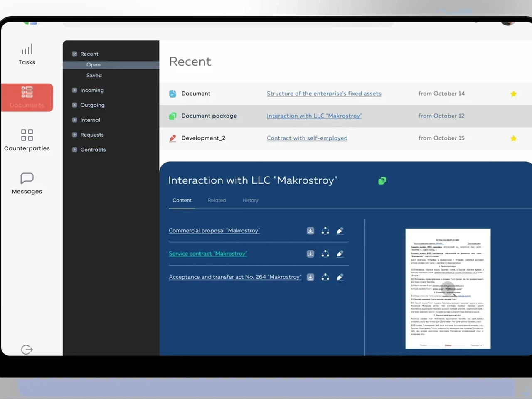Download Commercial proposal "Makrostroy"
Screen dimensions: 532x399
pos(310,231)
